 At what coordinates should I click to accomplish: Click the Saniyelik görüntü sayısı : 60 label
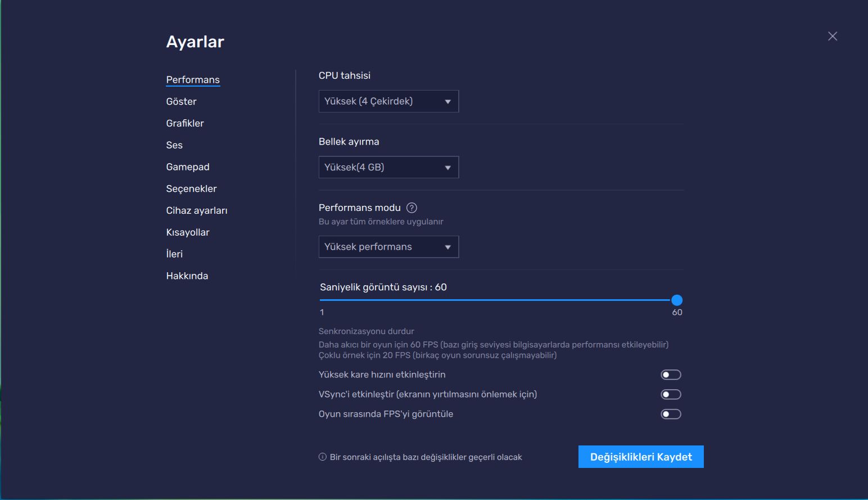click(383, 287)
